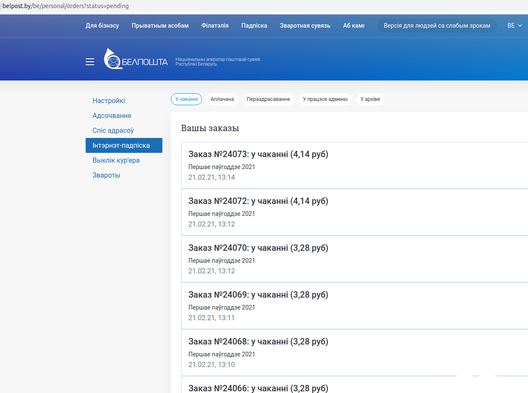Select the Пераадрасаванне filter tab
Image resolution: width=528 pixels, height=393 pixels.
pos(268,99)
